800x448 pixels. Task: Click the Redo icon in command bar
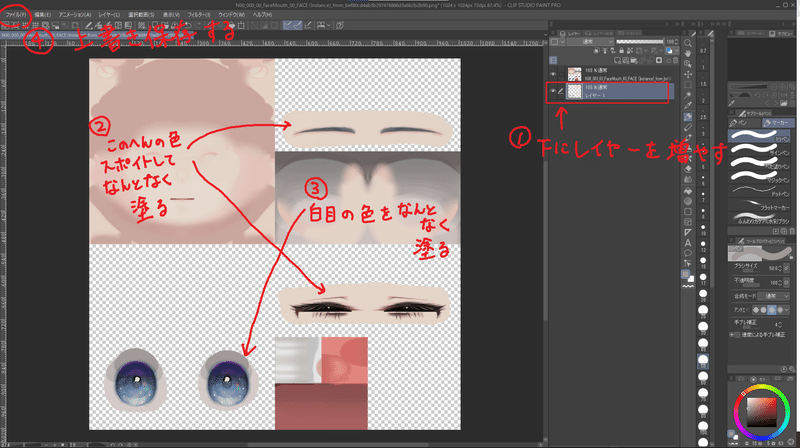point(198,25)
